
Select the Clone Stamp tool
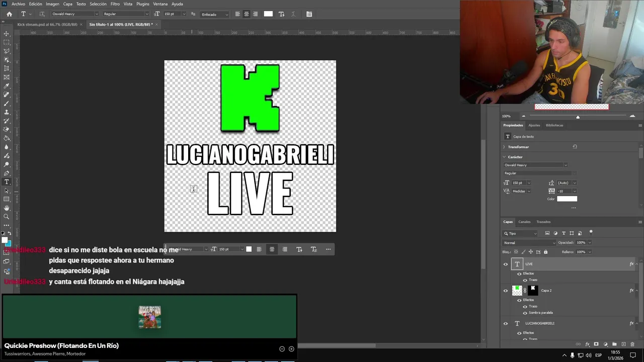(7, 112)
